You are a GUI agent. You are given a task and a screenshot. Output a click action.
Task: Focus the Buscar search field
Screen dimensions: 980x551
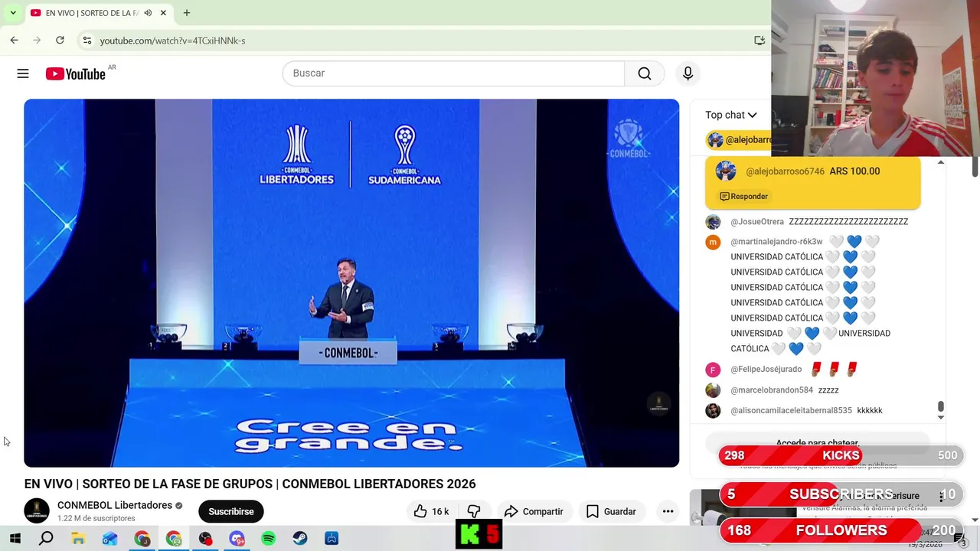click(x=453, y=73)
